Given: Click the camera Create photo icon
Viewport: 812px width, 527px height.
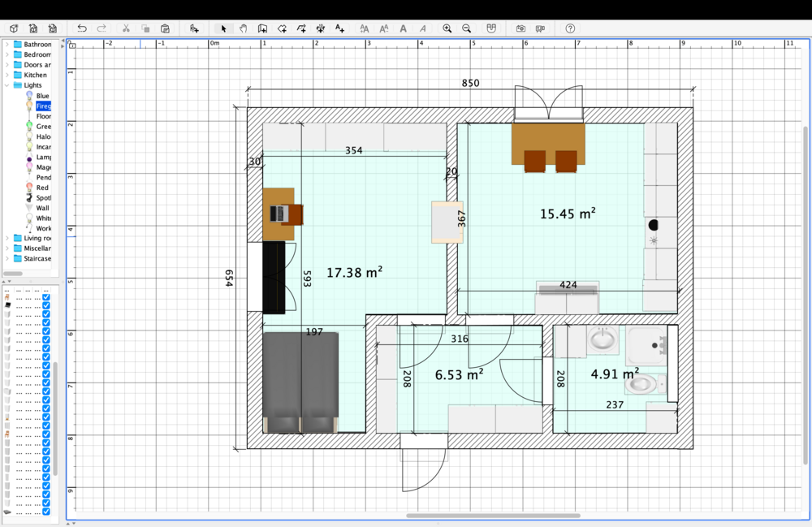Looking at the screenshot, I should coord(520,28).
